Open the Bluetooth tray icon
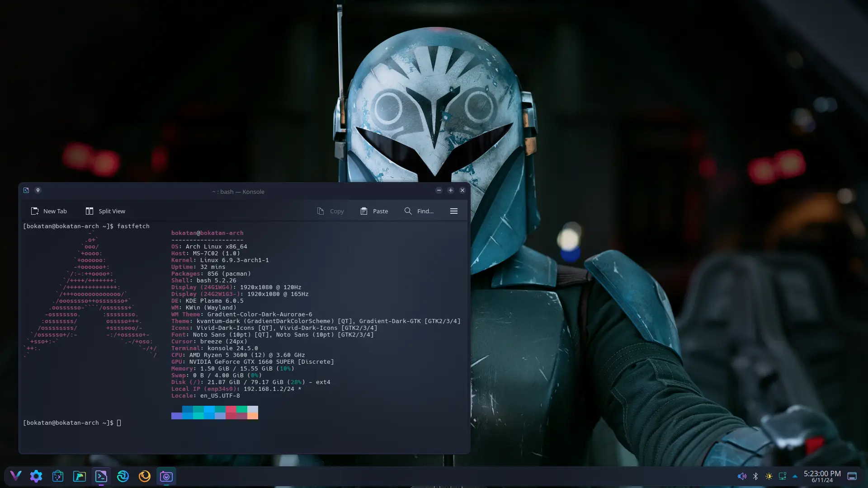868x488 pixels. (x=755, y=476)
